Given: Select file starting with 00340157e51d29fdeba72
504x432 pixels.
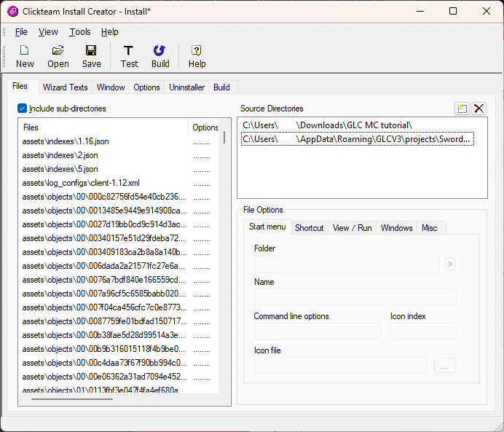Looking at the screenshot, I should pos(103,238).
